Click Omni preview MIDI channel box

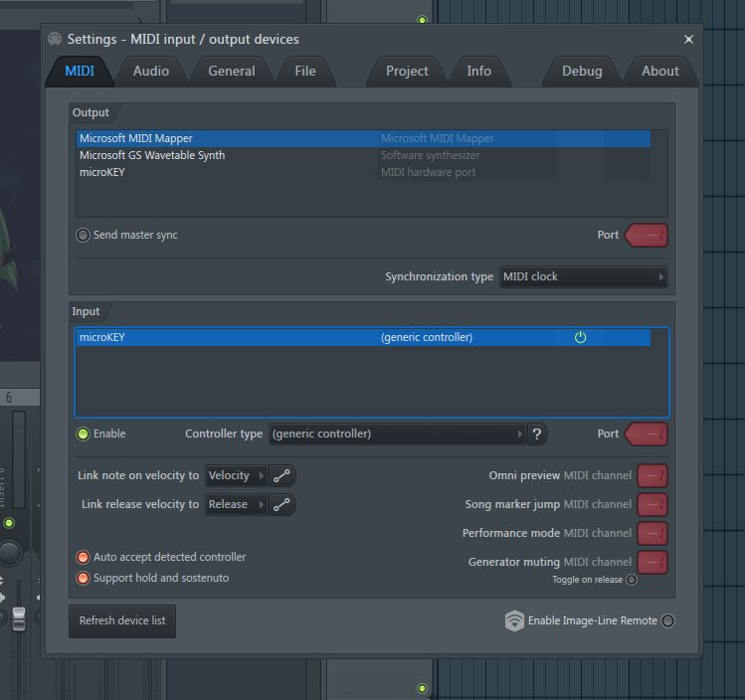(652, 476)
